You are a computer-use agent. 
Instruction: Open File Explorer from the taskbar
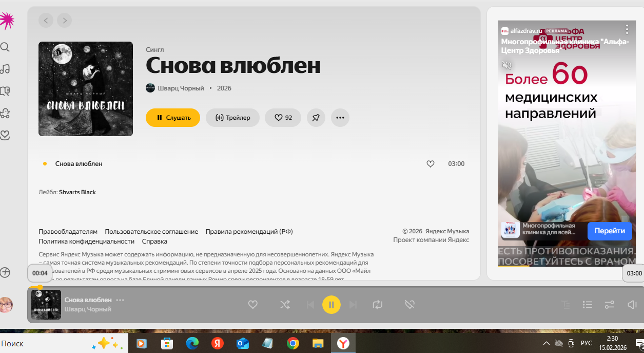point(318,343)
